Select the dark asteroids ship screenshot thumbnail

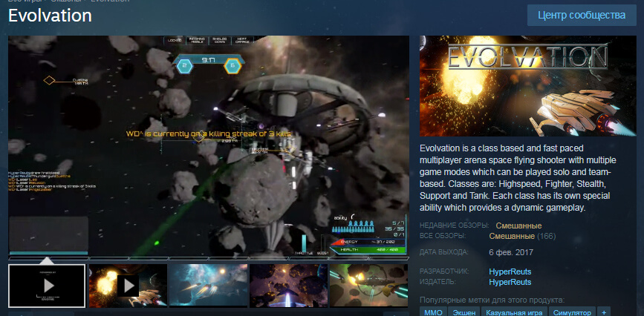click(x=288, y=286)
